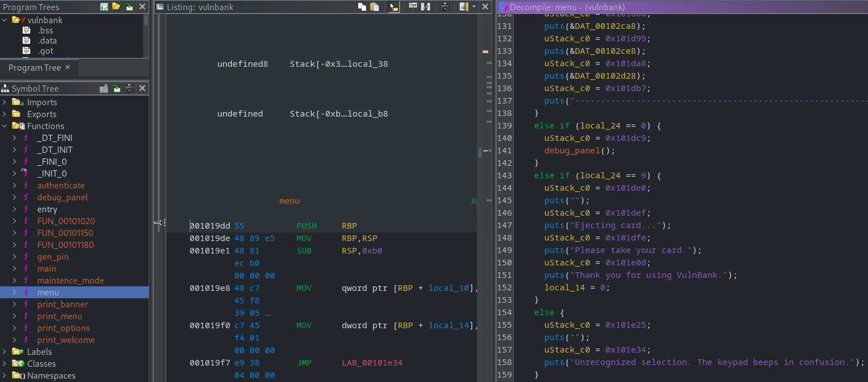Image resolution: width=868 pixels, height=382 pixels.
Task: Open the Diff View icon in the Listing toolbar
Action: click(426, 6)
